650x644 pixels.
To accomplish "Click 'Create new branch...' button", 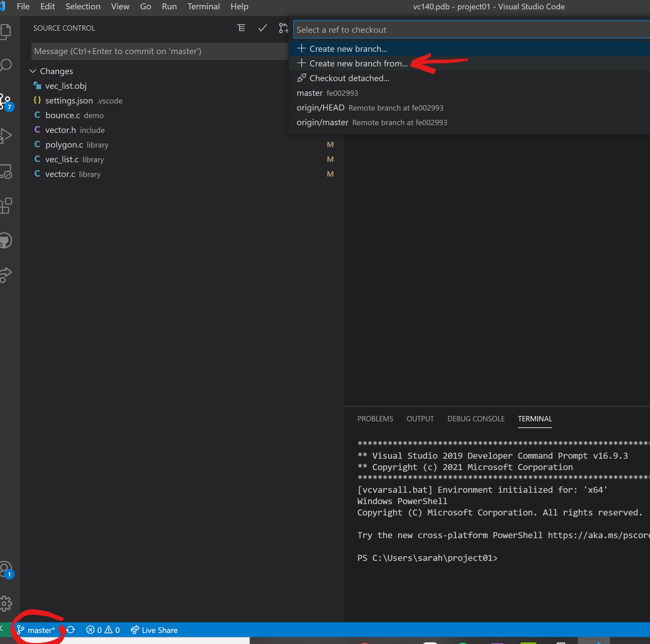I will pos(348,48).
